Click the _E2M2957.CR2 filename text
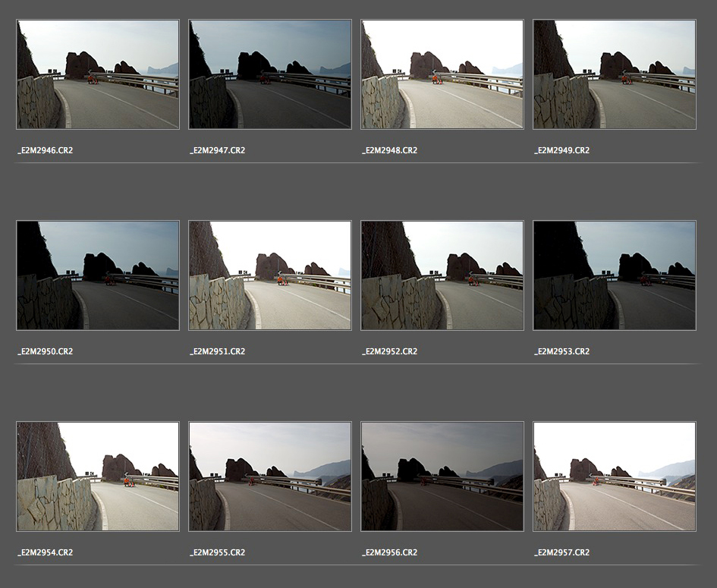 [562, 553]
